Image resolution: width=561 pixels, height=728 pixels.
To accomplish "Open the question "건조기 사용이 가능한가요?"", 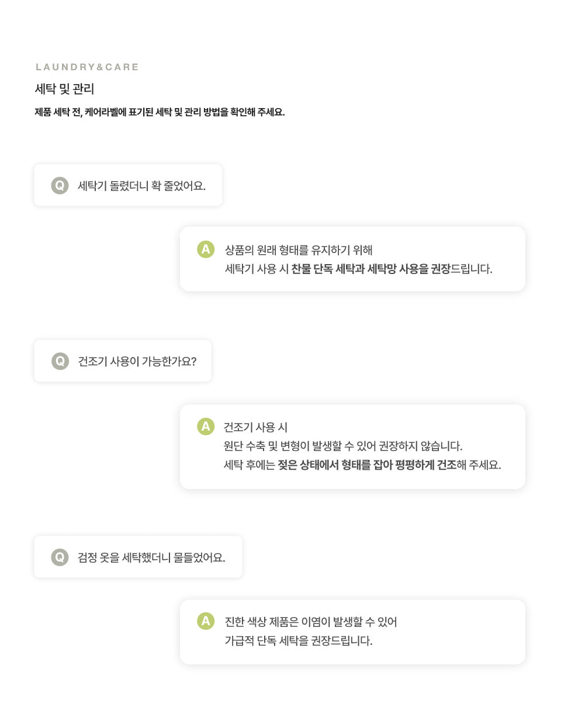I will click(137, 362).
